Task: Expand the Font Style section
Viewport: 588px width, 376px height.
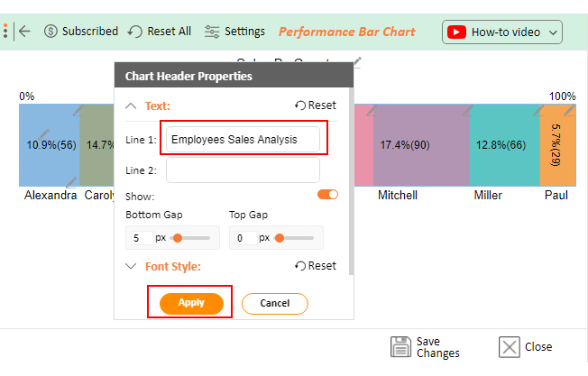Action: 131,267
